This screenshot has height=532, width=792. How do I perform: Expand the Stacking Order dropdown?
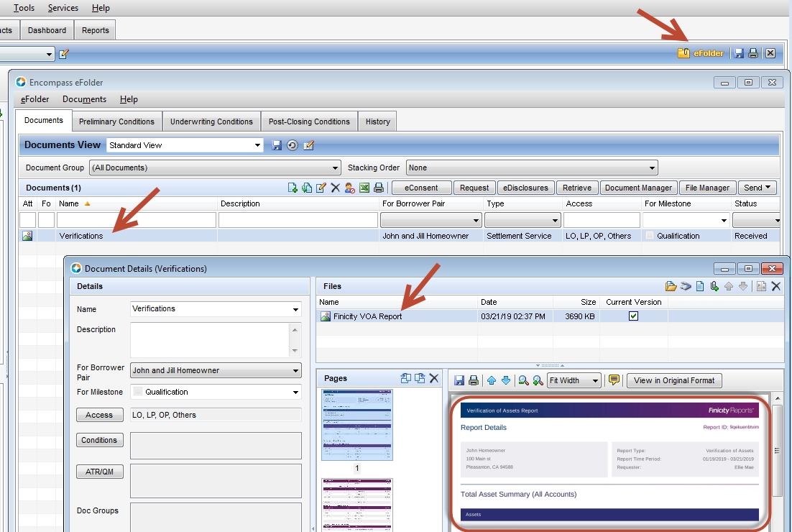click(x=532, y=168)
